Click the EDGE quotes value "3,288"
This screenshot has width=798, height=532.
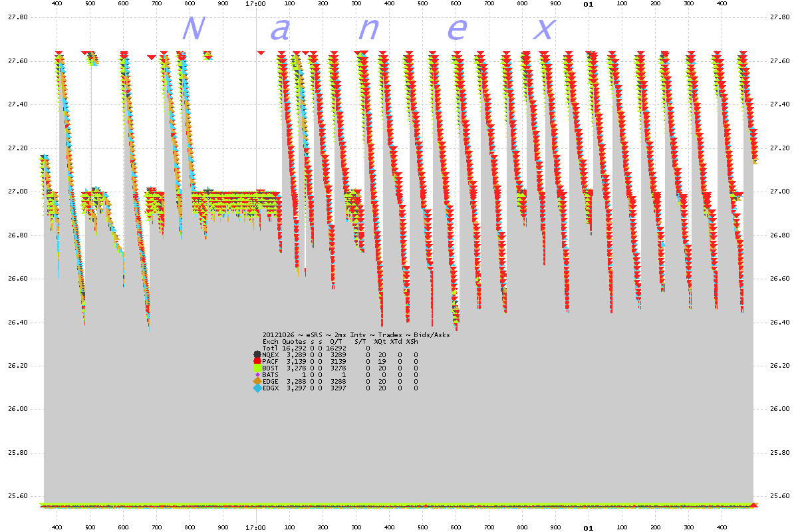[295, 381]
